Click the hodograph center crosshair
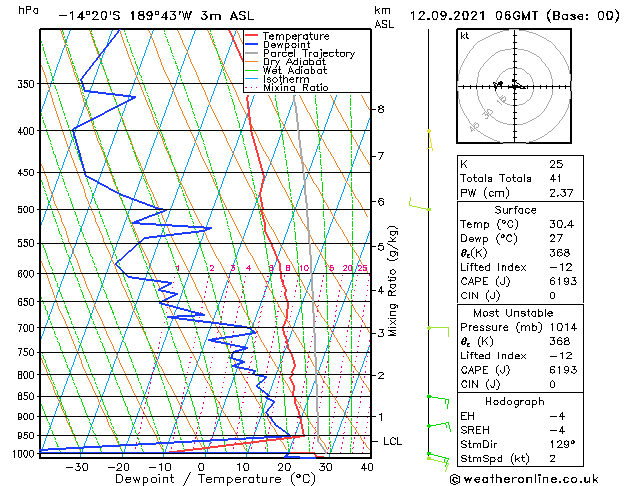Viewport: 629px width, 486px height. [x=514, y=86]
